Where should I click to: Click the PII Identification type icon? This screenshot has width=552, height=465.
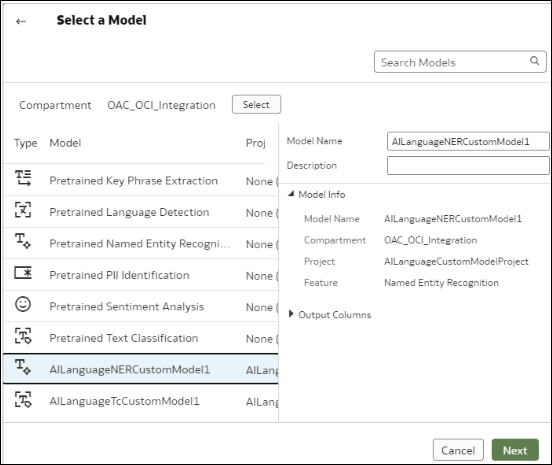(x=23, y=273)
